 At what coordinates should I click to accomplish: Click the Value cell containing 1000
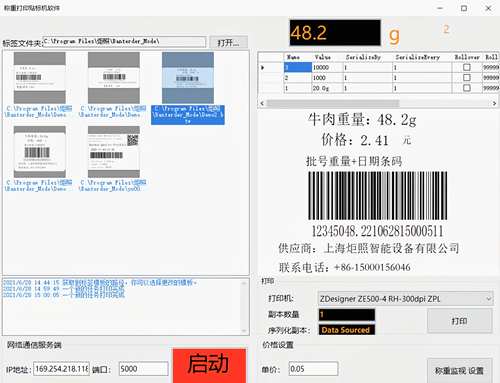pos(327,78)
